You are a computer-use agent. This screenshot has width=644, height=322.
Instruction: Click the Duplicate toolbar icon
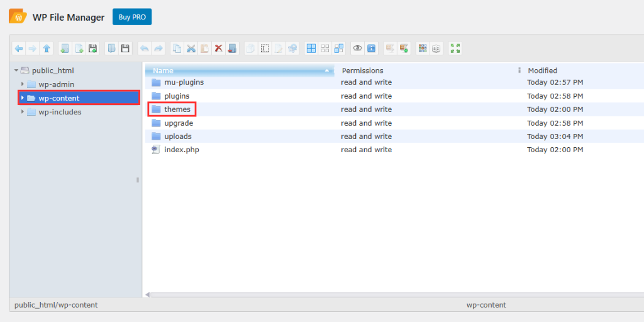[251, 48]
